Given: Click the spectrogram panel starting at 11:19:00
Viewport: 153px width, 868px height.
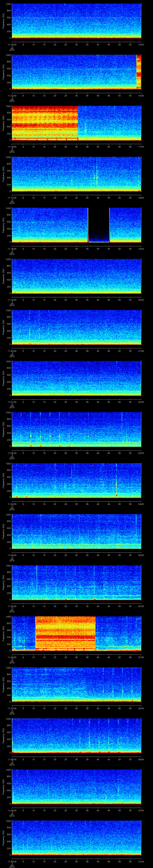Looking at the screenshot, I should pyautogui.click(x=76, y=276).
